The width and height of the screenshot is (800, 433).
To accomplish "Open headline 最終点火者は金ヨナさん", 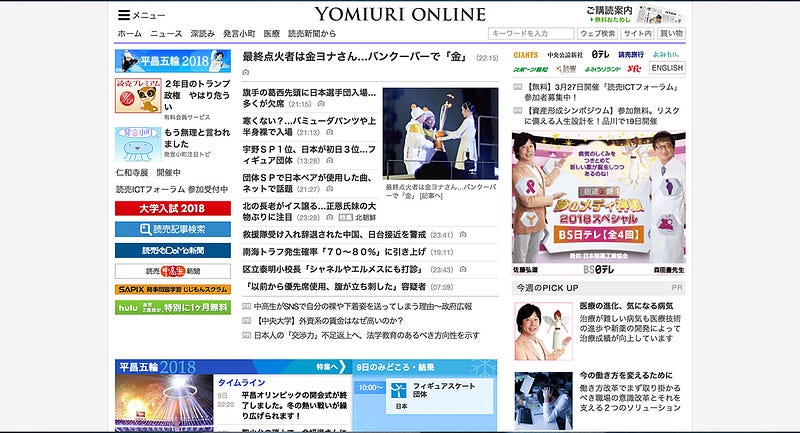I will 355,57.
